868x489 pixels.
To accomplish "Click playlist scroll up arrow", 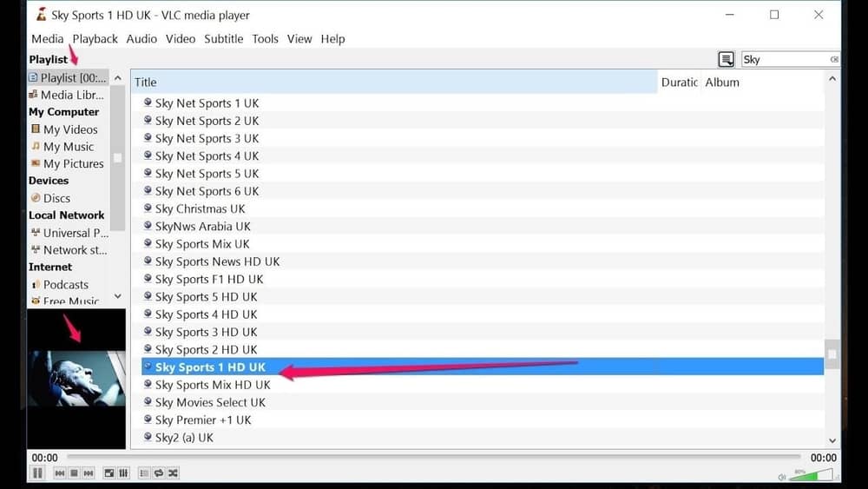I will (832, 79).
